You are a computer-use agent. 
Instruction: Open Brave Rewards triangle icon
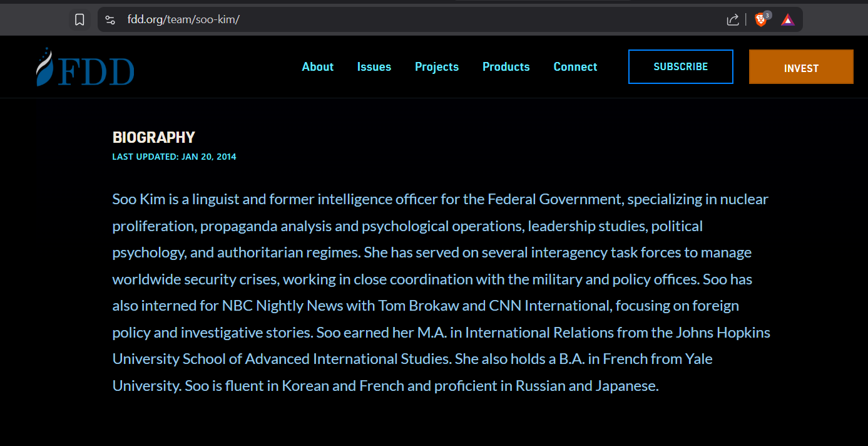pos(788,20)
